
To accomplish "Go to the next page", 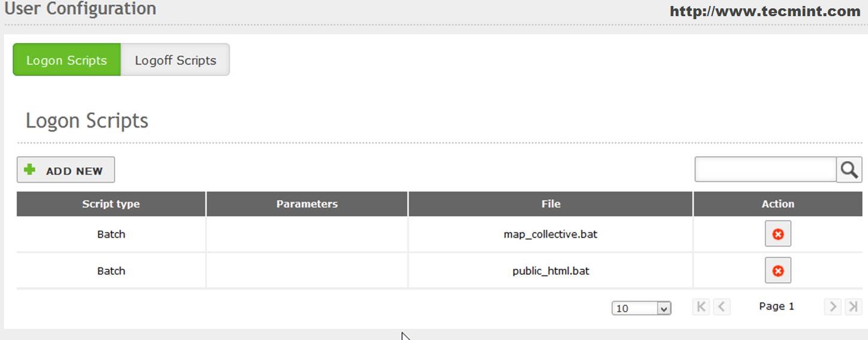I will [832, 307].
